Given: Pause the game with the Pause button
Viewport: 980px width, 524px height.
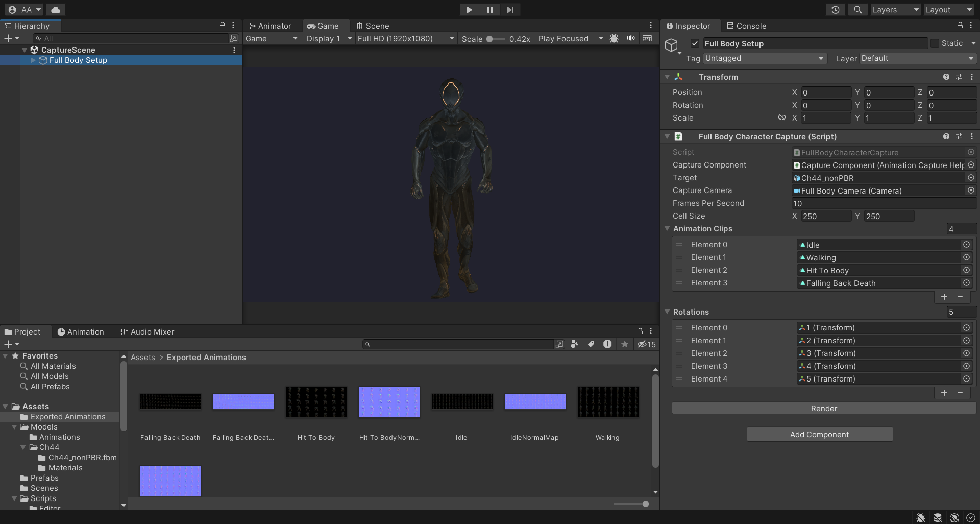Looking at the screenshot, I should [489, 10].
